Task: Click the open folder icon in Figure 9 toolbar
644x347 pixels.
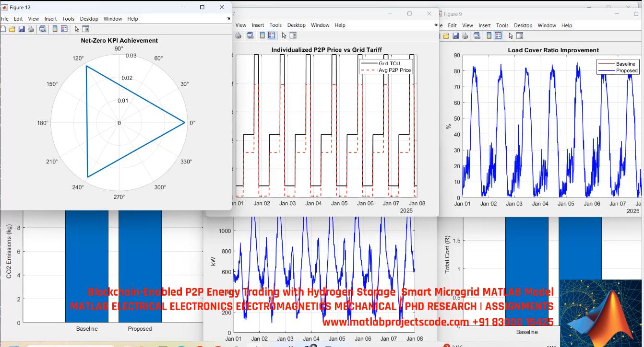Action: (446, 35)
